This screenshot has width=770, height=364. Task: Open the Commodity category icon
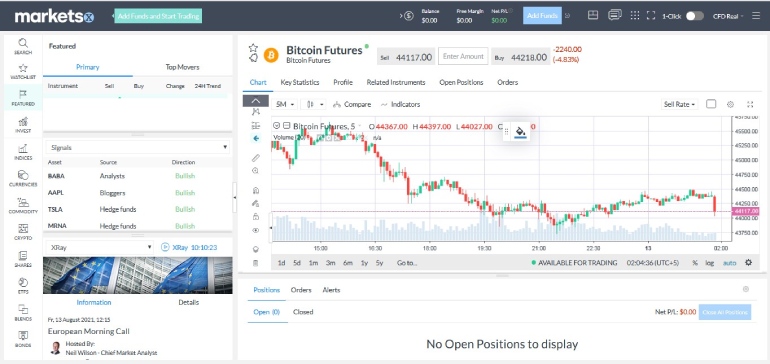tap(23, 205)
